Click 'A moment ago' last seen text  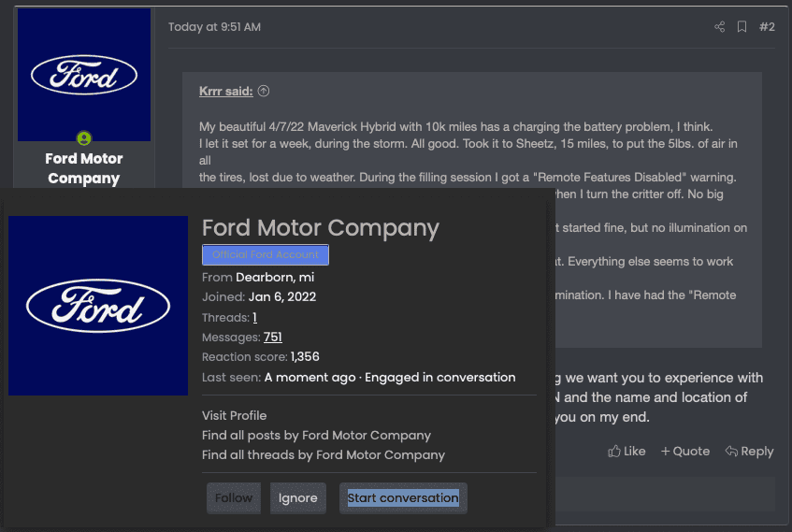(310, 378)
